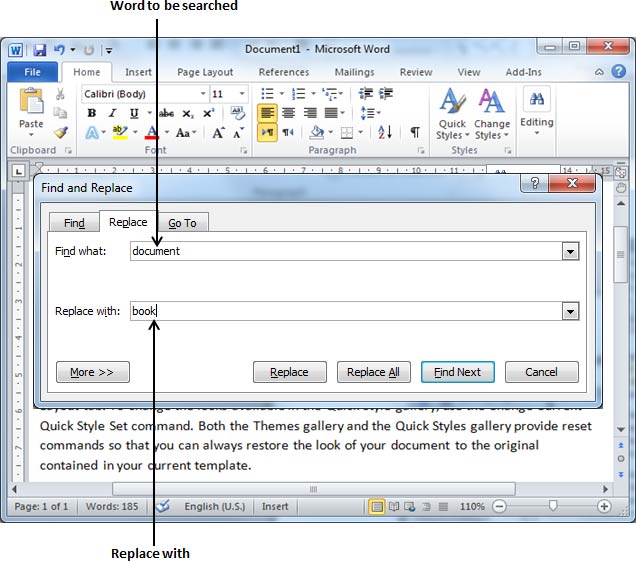The width and height of the screenshot is (636, 561).
Task: Select the Format Painter brush icon
Action: pyautogui.click(x=60, y=132)
